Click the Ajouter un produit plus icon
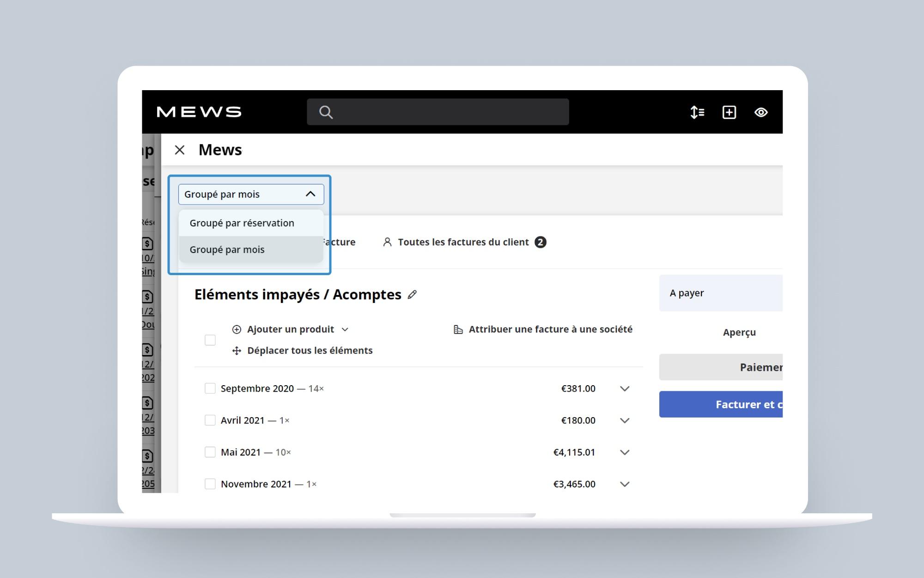Image resolution: width=924 pixels, height=578 pixels. tap(237, 329)
